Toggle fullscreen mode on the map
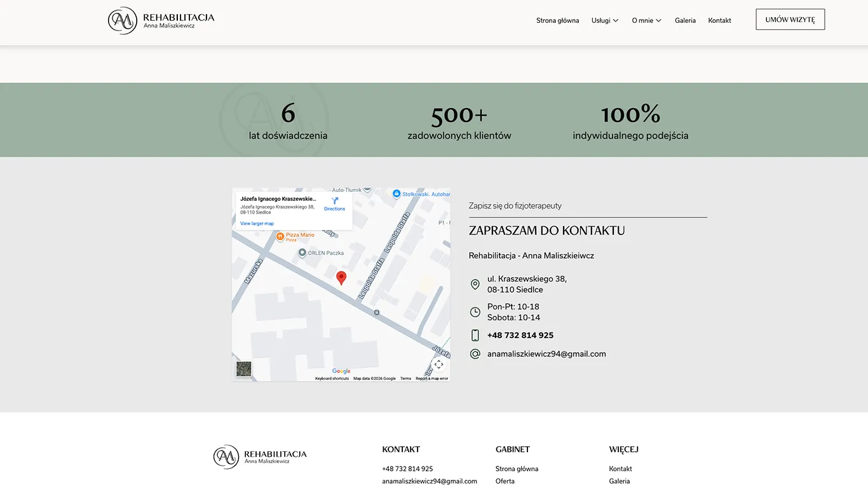 [x=438, y=364]
